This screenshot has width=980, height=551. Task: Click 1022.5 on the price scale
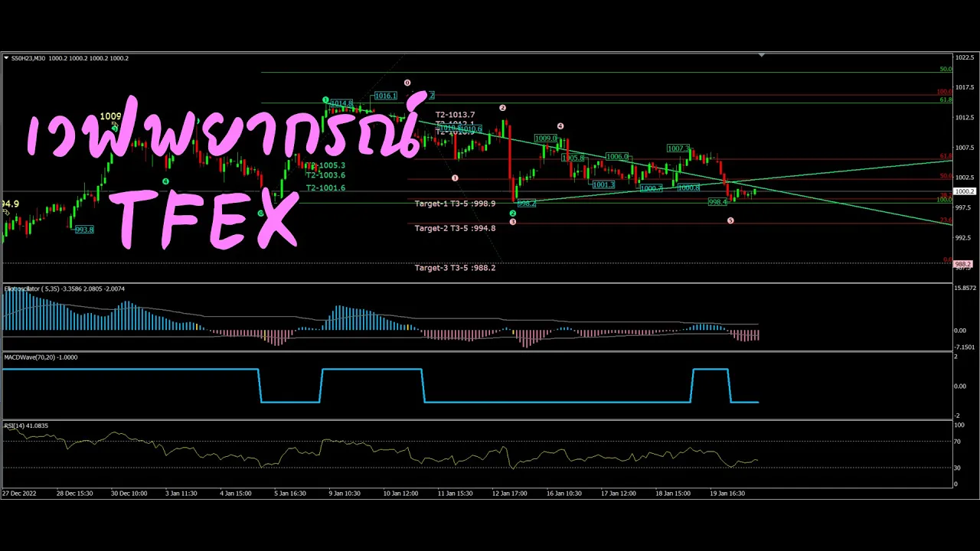(x=965, y=57)
